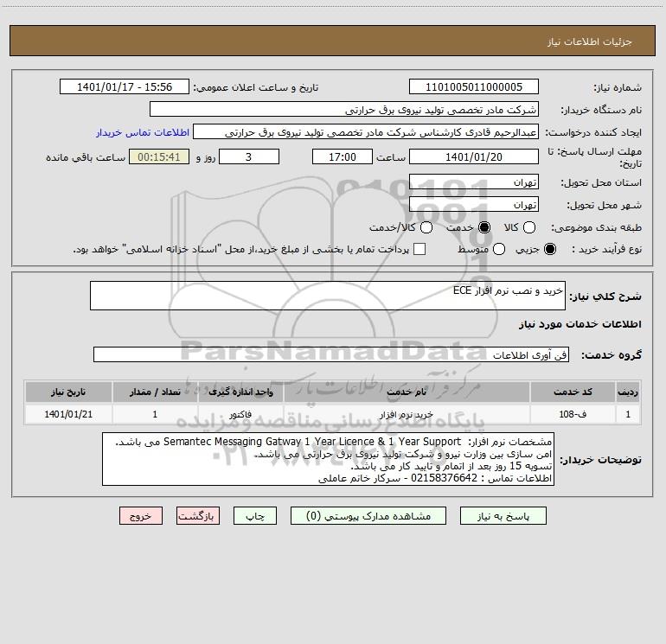Click the تاریخ نیاز column header

point(68,392)
